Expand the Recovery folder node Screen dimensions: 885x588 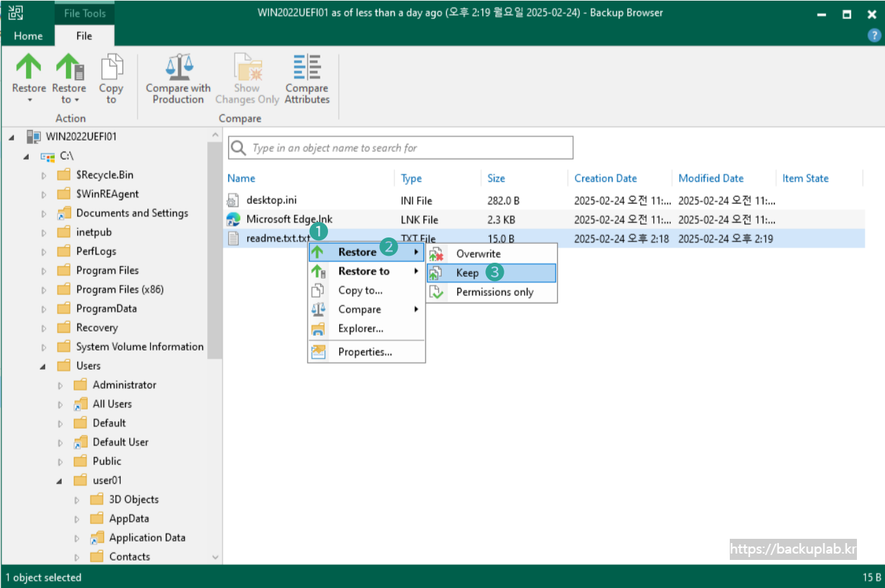pyautogui.click(x=44, y=328)
